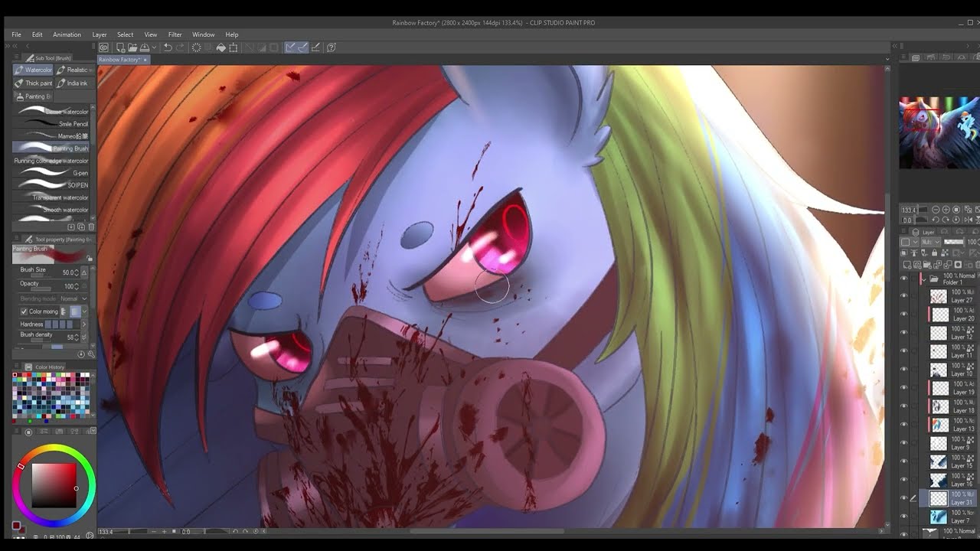Open the CLIP STUDIO start icon in toolbar

pyautogui.click(x=103, y=47)
